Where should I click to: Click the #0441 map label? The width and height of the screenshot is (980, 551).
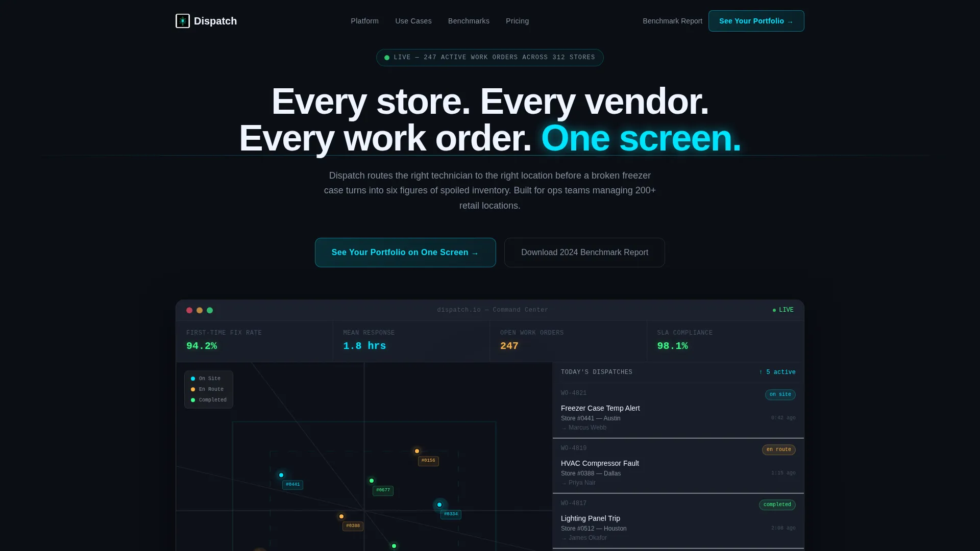pyautogui.click(x=292, y=485)
